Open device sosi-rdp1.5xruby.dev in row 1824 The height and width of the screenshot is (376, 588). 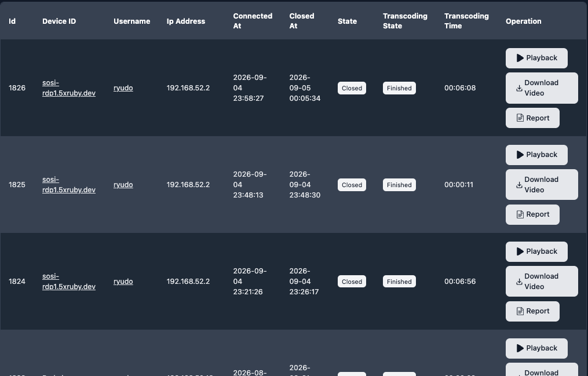(x=68, y=282)
